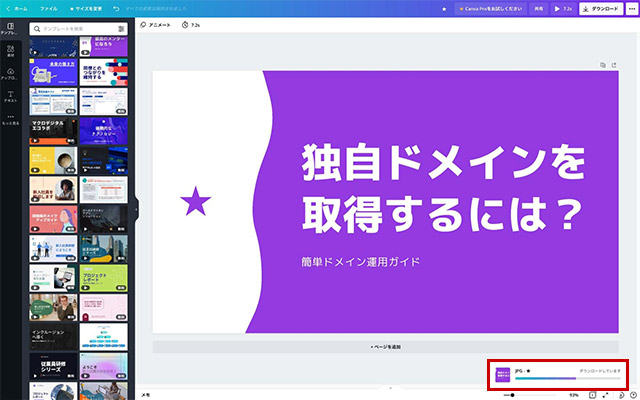
Task: Enter fullscreen with the arrows icon
Action: pos(605,395)
